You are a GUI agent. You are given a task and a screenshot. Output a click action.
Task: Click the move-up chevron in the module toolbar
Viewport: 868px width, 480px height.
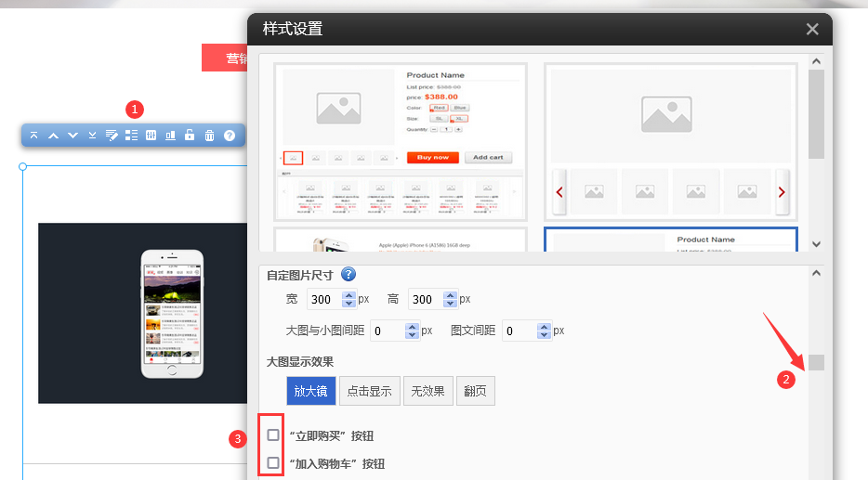[x=53, y=136]
